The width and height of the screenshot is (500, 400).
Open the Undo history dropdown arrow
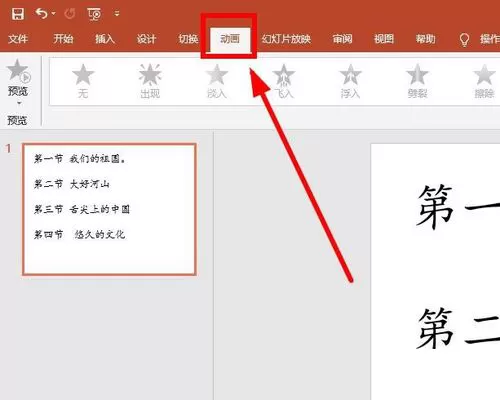click(x=54, y=14)
